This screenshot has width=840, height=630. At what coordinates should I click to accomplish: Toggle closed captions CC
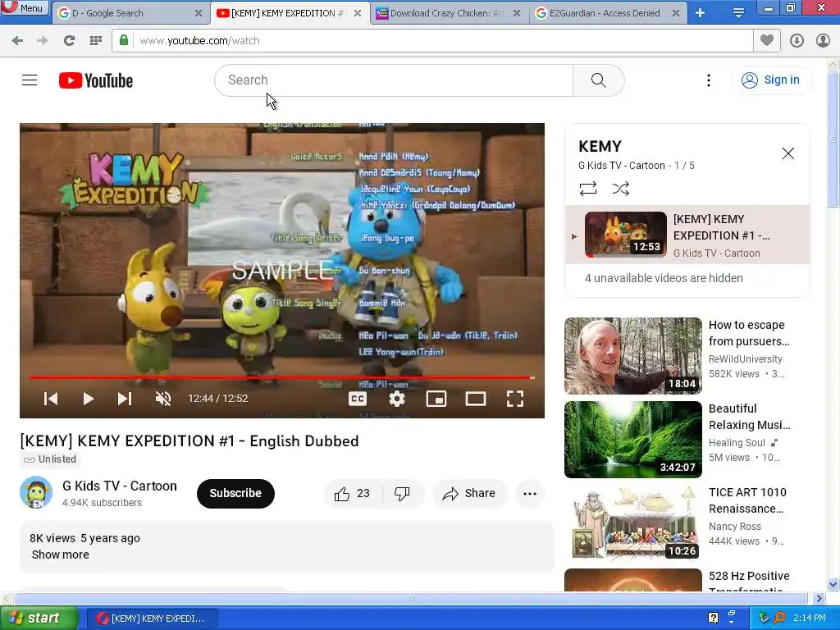[x=358, y=399]
